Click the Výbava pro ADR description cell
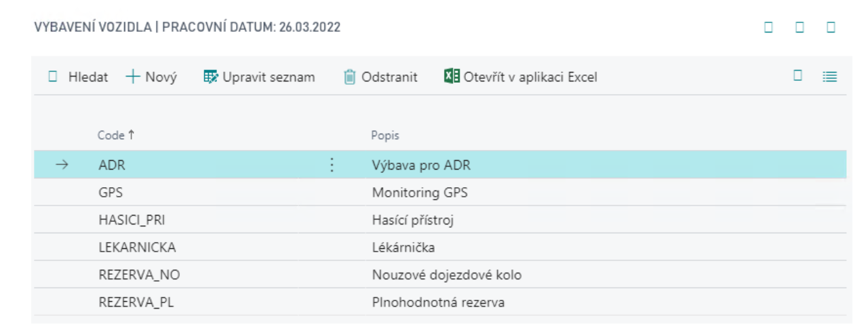Image resolution: width=868 pixels, height=333 pixels. point(421,165)
